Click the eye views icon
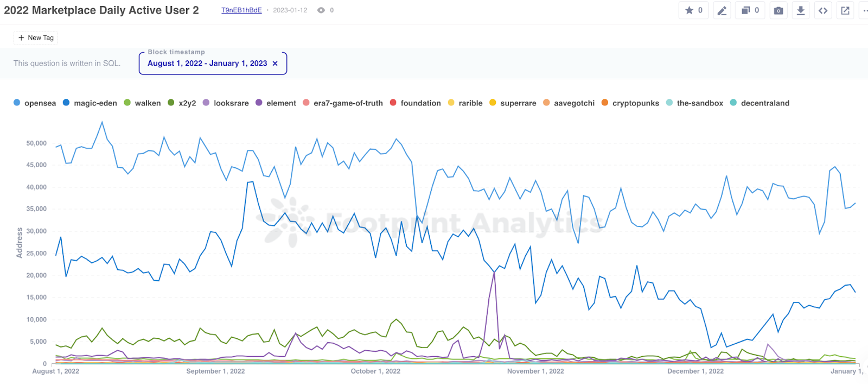This screenshot has width=868, height=385. click(x=321, y=10)
